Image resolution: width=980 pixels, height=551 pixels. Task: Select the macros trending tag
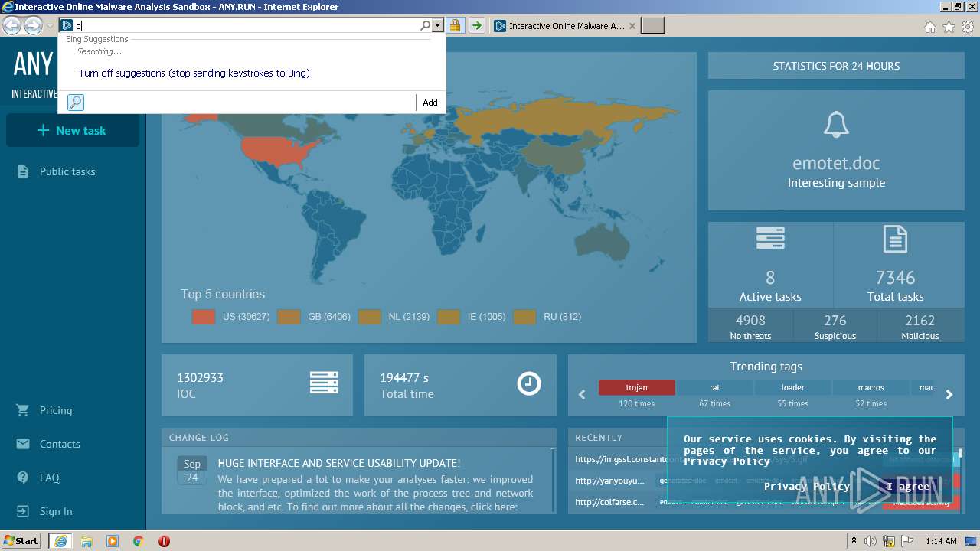pyautogui.click(x=871, y=387)
